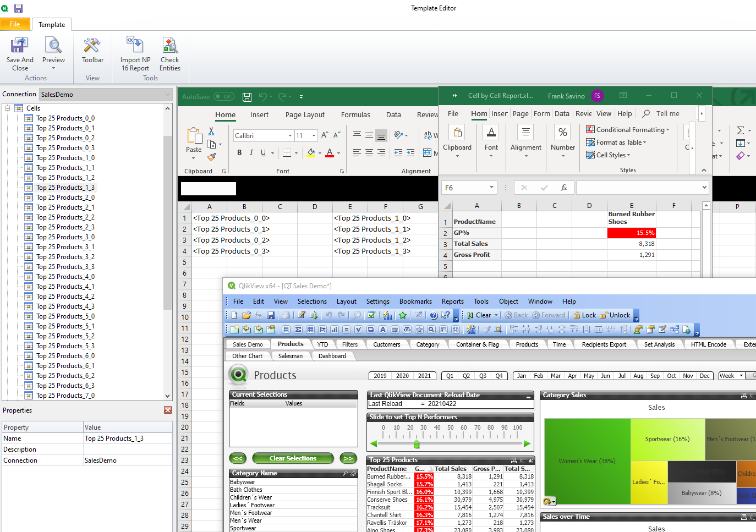This screenshot has width=756, height=532.
Task: Click the Underline icon in Excel
Action: [263, 153]
